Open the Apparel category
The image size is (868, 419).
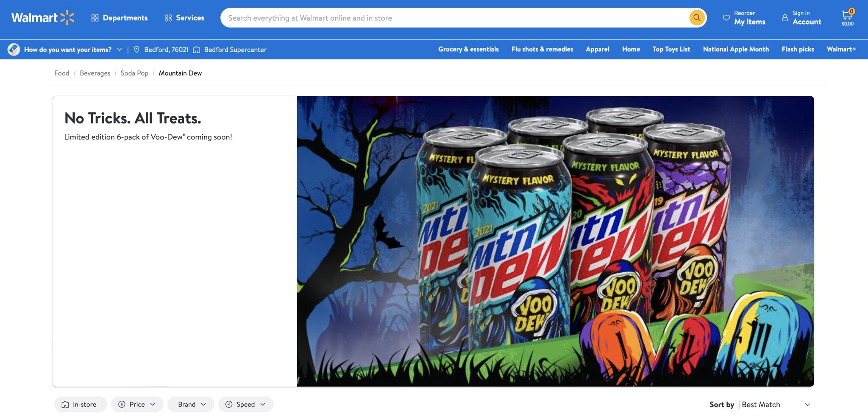(598, 49)
